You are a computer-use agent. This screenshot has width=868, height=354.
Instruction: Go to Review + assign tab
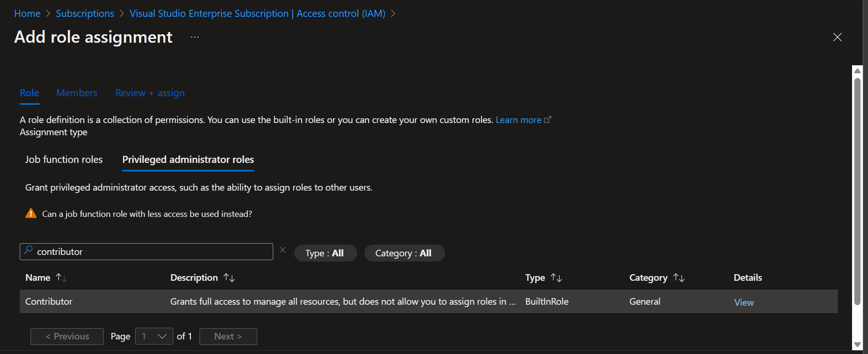pos(150,93)
